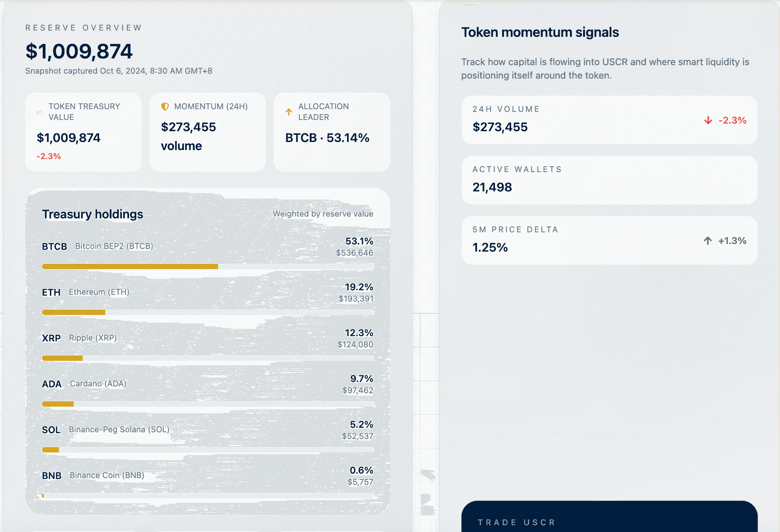The height and width of the screenshot is (532, 780).
Task: Select the Binance-Peg Solana (SOL) row
Action: pos(207,430)
